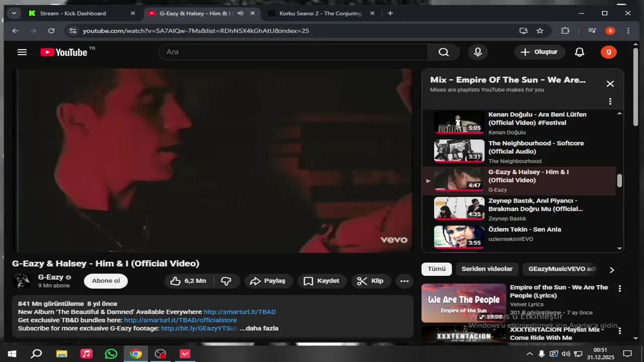Click the Paylaş share button
Image resolution: width=644 pixels, height=362 pixels.
coord(268,281)
